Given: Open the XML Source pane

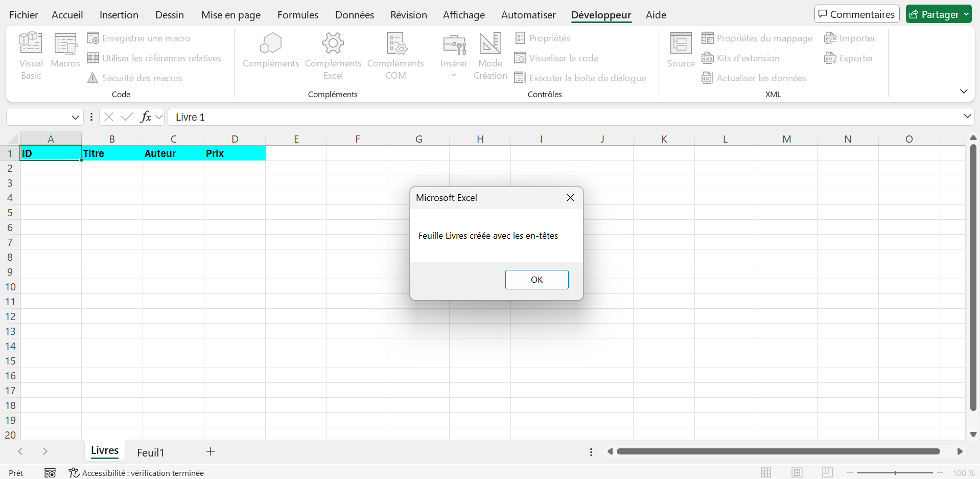Looking at the screenshot, I should point(681,50).
